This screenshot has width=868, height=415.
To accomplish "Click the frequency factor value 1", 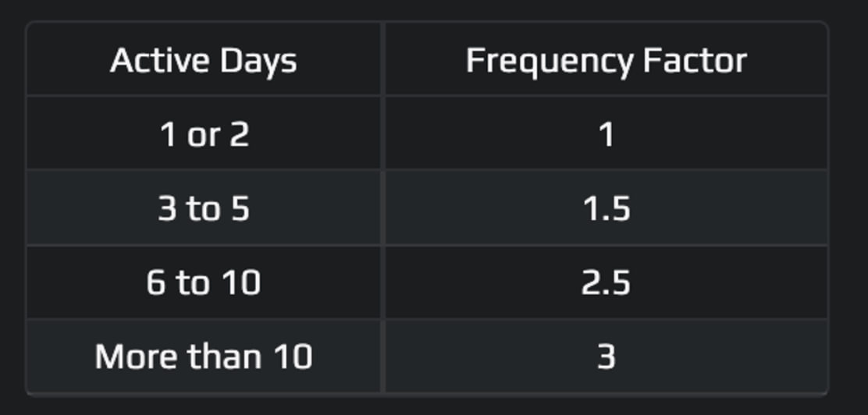I will (606, 134).
